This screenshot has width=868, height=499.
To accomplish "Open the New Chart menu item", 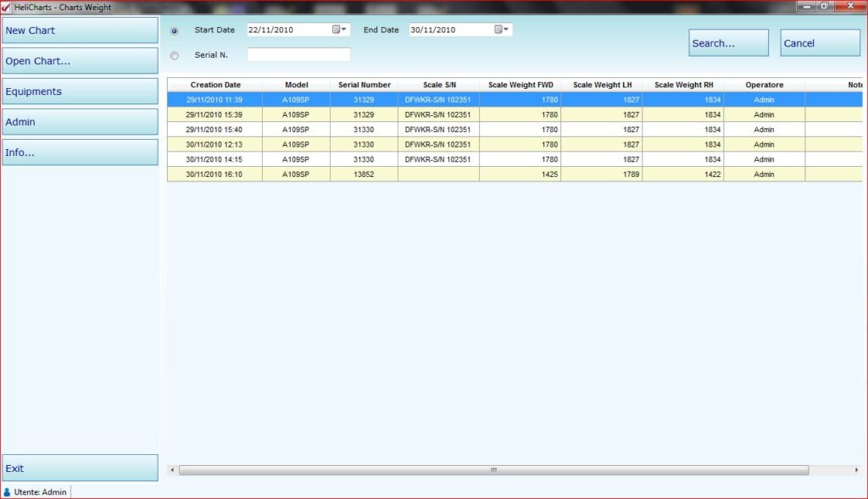I will (80, 30).
